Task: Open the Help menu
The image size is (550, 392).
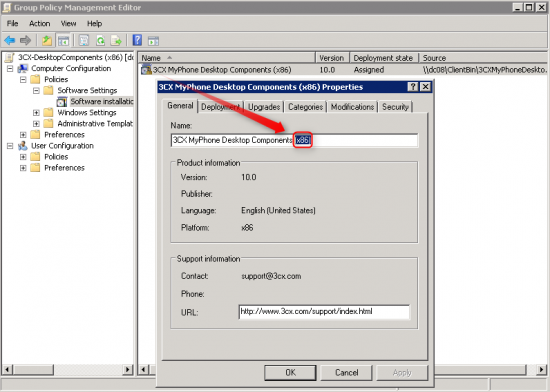Action: [x=94, y=23]
